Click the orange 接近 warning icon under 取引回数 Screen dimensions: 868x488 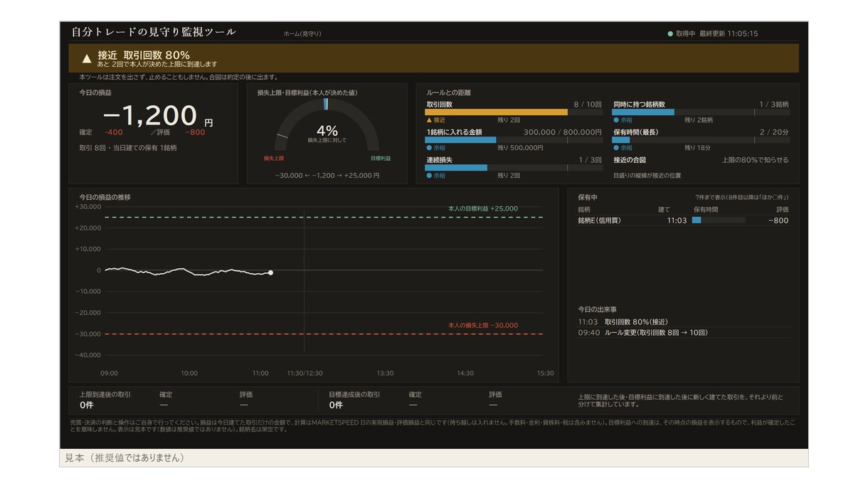(x=429, y=120)
